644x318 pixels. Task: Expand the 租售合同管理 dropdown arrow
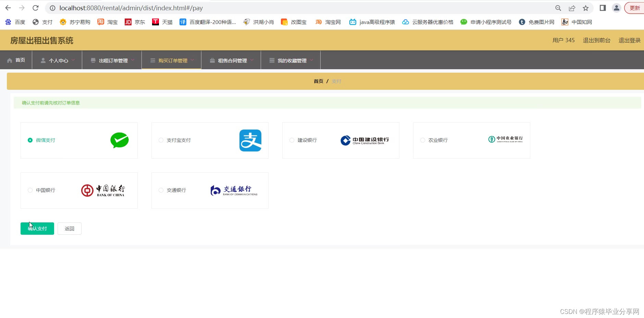tap(252, 60)
